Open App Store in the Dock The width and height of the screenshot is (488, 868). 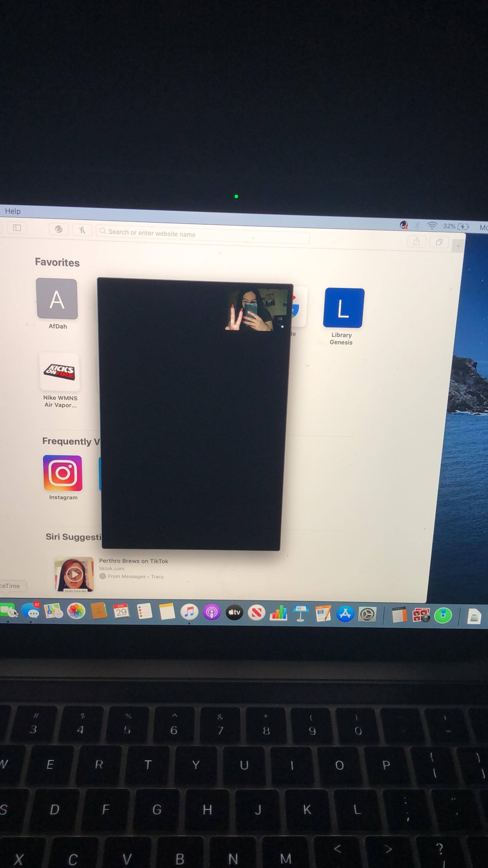pyautogui.click(x=345, y=614)
